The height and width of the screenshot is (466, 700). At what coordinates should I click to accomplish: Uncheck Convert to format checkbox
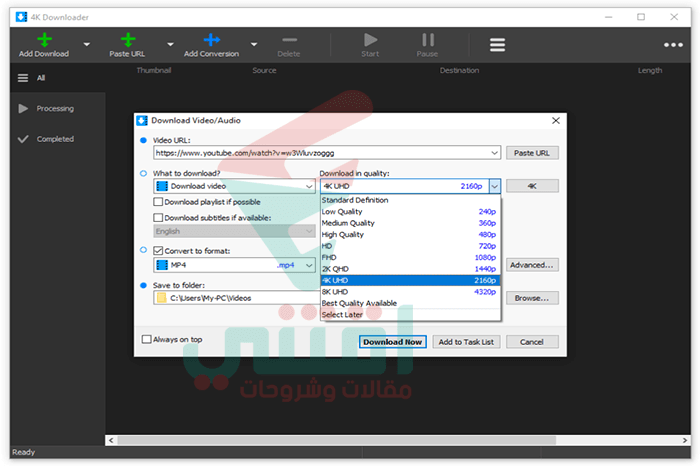point(158,250)
